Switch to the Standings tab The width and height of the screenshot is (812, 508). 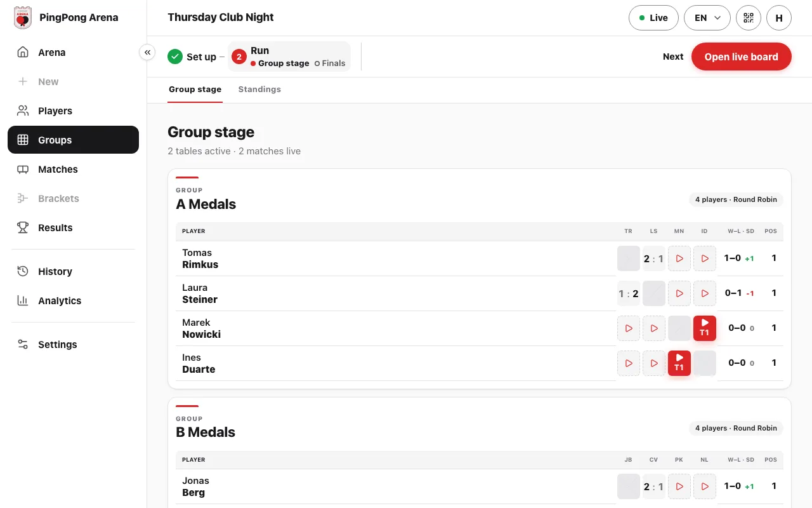(x=259, y=90)
